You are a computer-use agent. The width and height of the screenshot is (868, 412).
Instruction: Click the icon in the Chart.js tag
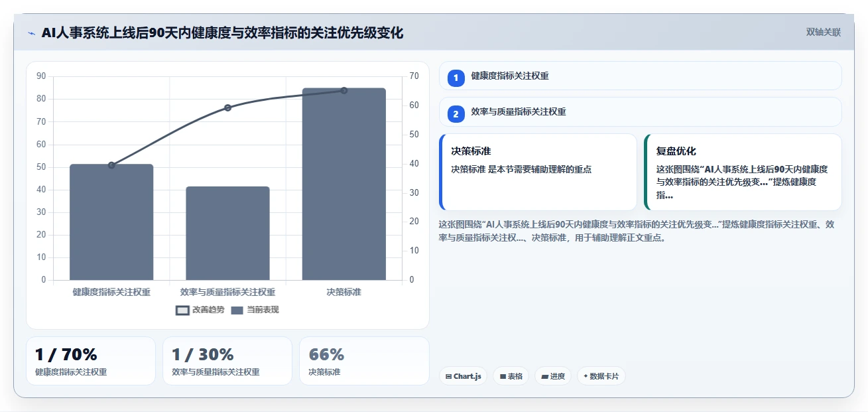(449, 376)
